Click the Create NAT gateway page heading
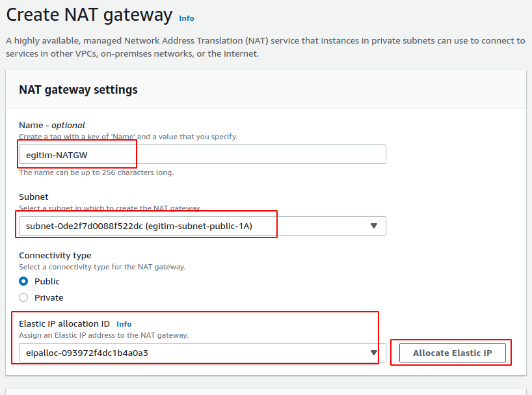The height and width of the screenshot is (395, 532). [x=89, y=15]
